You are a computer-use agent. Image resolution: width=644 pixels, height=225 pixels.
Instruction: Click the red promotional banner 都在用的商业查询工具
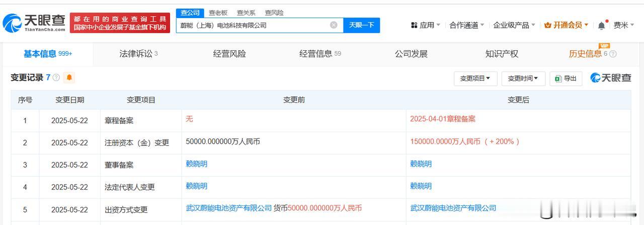pyautogui.click(x=119, y=23)
